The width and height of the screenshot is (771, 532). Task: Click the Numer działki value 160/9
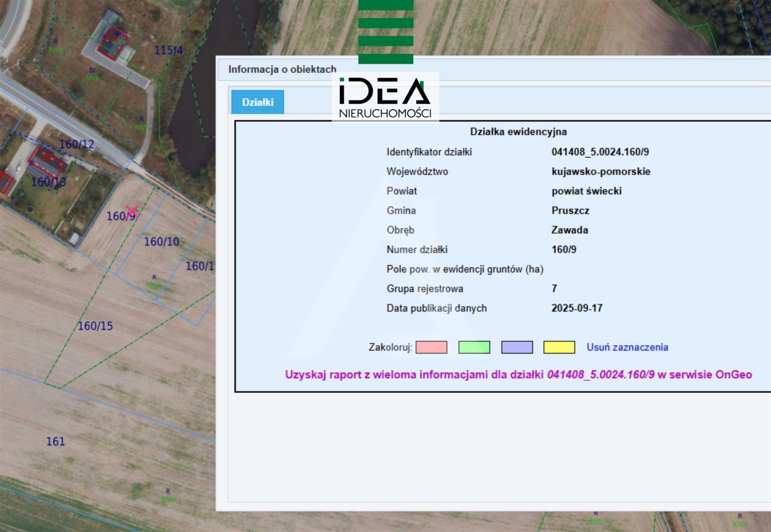564,249
